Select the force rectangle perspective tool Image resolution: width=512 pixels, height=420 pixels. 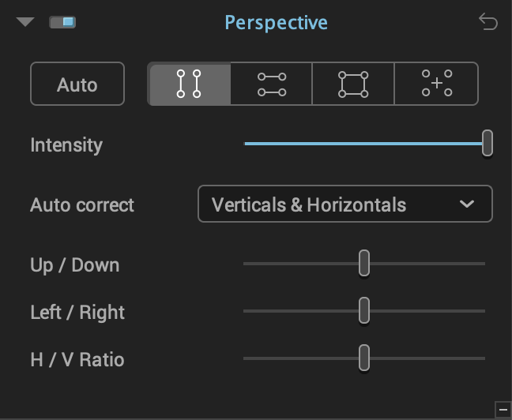353,84
